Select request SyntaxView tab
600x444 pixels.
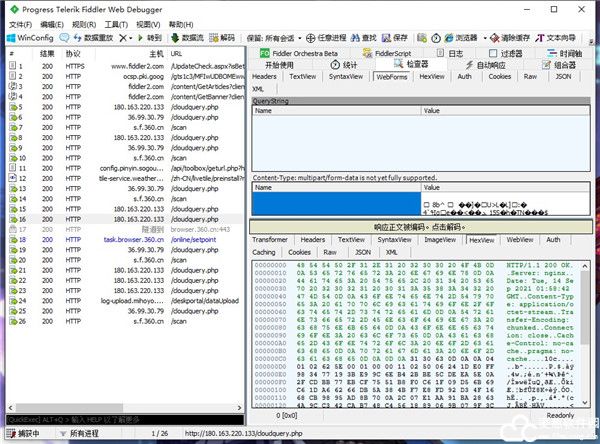pos(346,77)
